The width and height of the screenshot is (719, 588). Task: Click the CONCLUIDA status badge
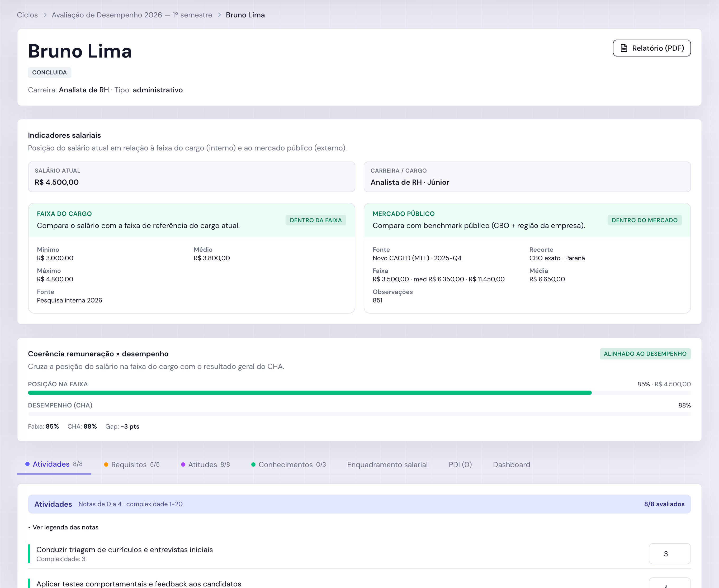(x=49, y=73)
